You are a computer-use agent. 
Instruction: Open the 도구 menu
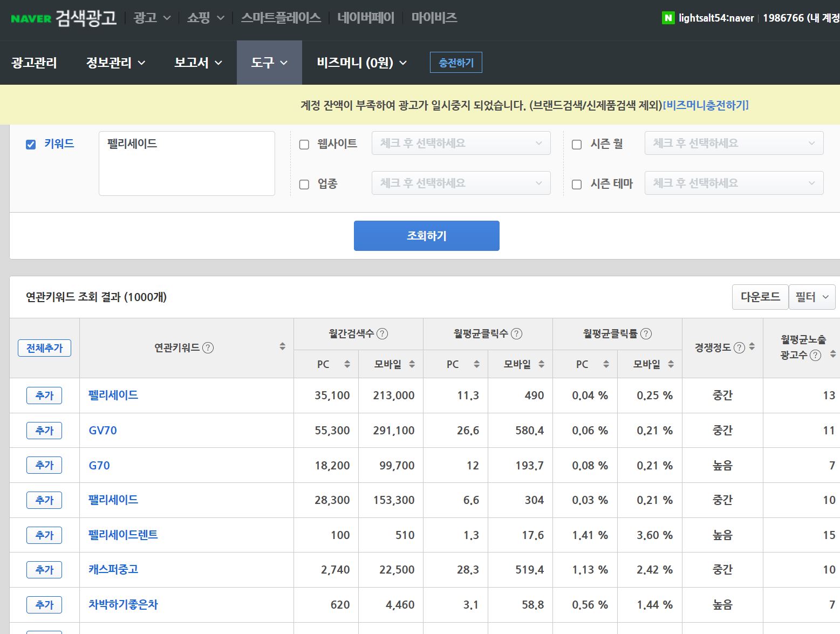[269, 63]
